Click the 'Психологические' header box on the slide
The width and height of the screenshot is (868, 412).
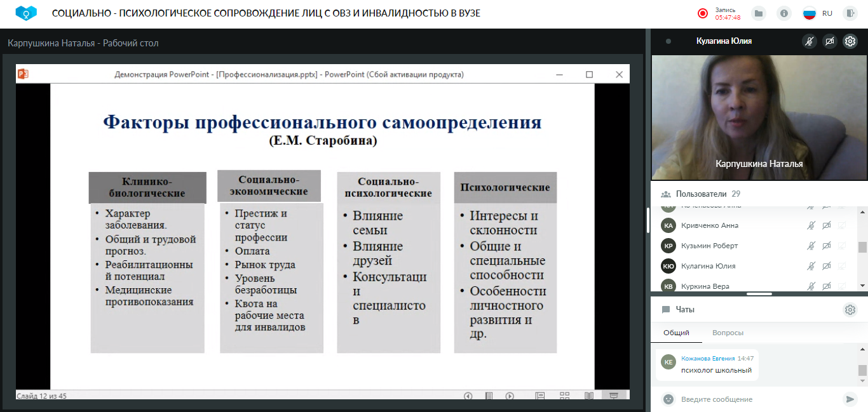[x=505, y=187]
